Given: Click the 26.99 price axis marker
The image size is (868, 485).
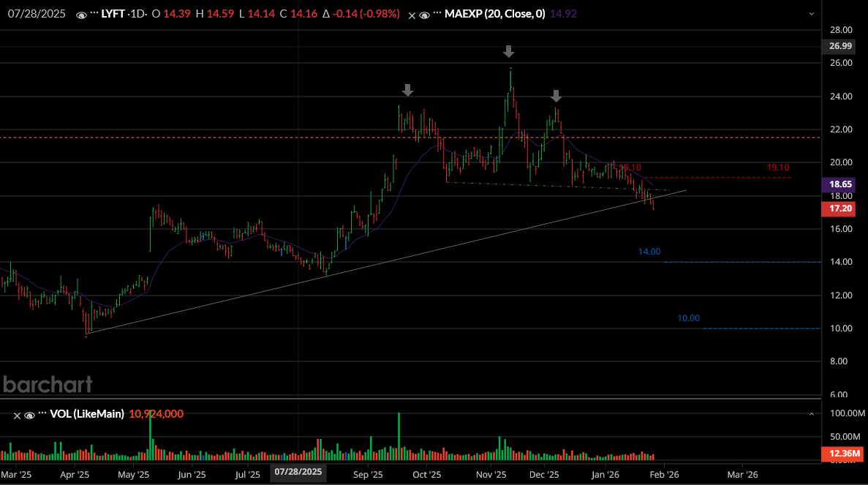Looking at the screenshot, I should click(839, 46).
